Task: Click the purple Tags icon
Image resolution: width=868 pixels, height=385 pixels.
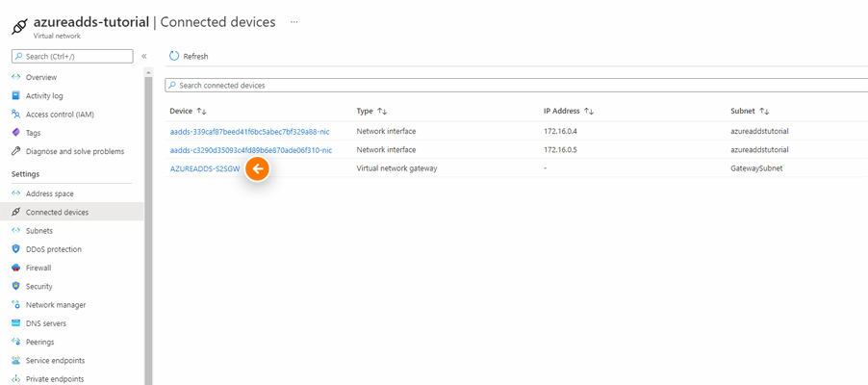Action: pos(16,133)
